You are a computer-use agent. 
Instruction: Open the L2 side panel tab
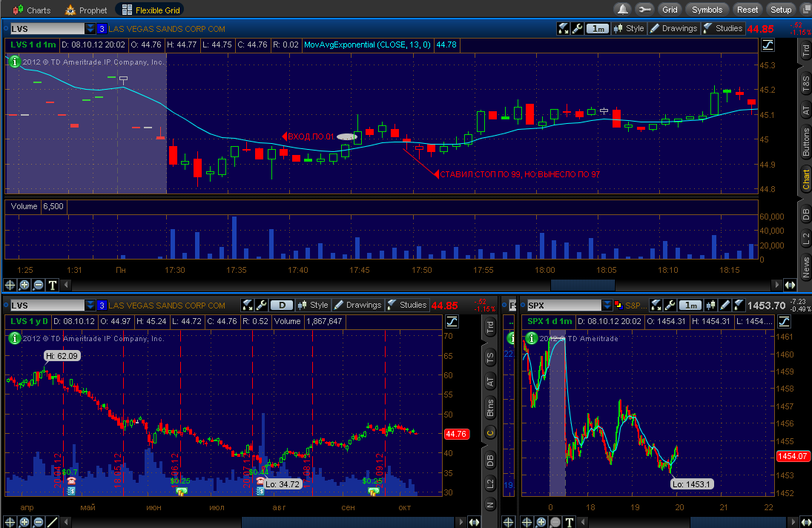pos(805,239)
